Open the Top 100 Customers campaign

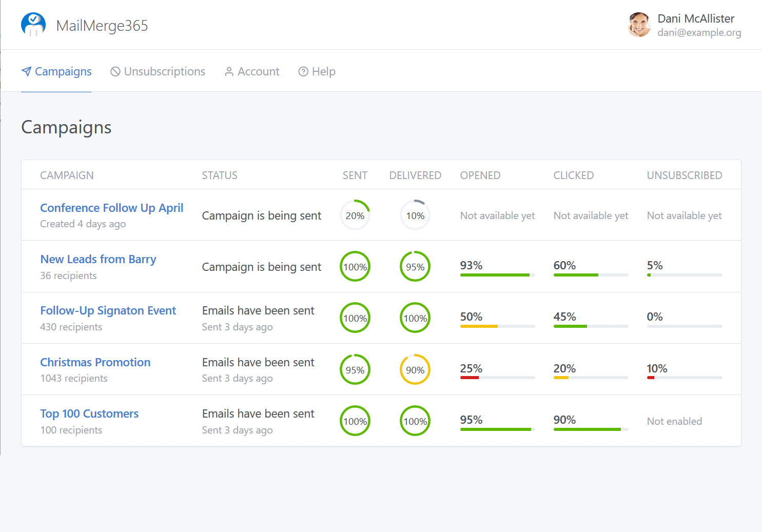[x=89, y=413]
